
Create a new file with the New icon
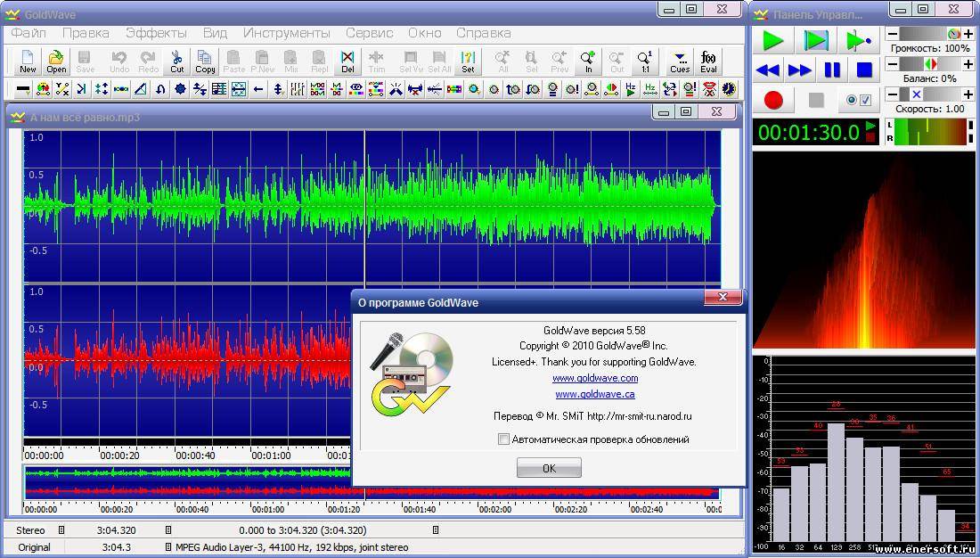pyautogui.click(x=28, y=62)
